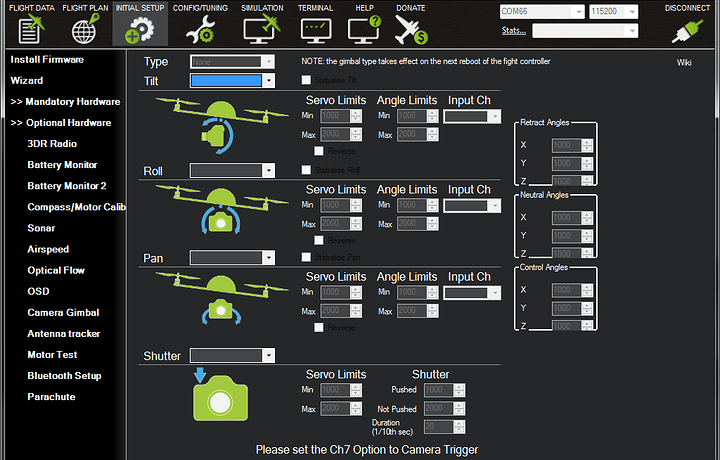Toggle the Stabilise Tilt checkbox
Screen dimensions: 720x460
pos(306,80)
